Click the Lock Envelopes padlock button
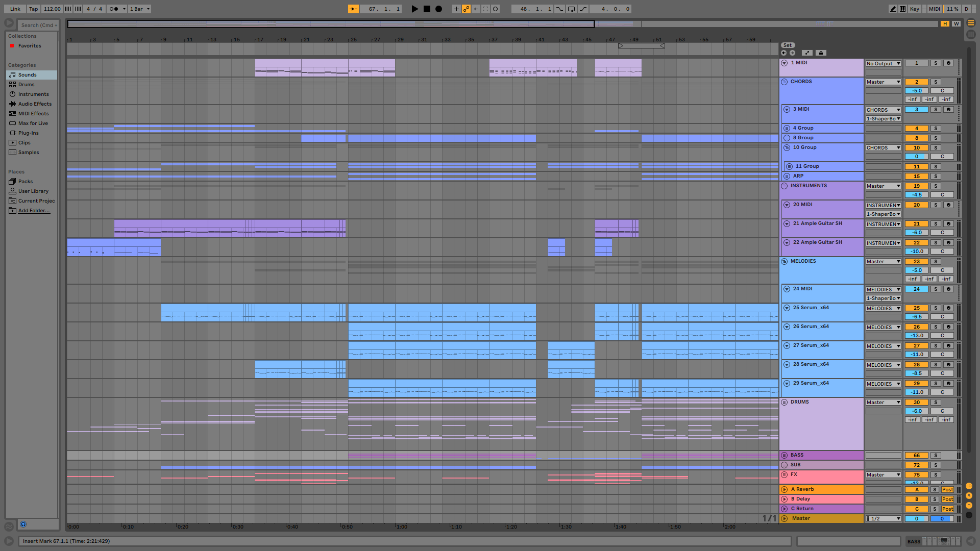The width and height of the screenshot is (980, 551). coord(821,53)
